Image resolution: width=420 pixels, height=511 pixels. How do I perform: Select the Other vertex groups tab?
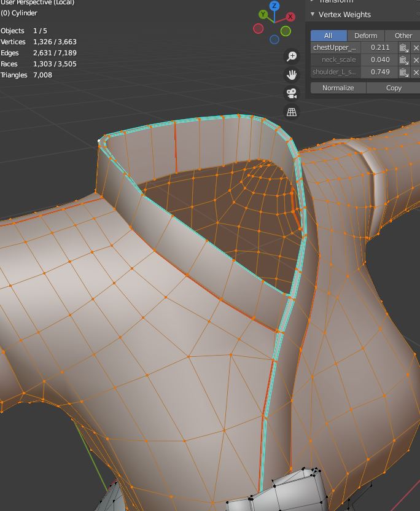(403, 36)
